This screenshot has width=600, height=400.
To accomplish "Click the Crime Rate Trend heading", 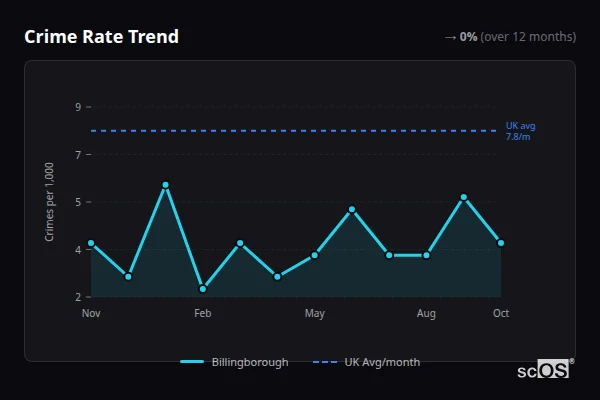I will coord(101,37).
